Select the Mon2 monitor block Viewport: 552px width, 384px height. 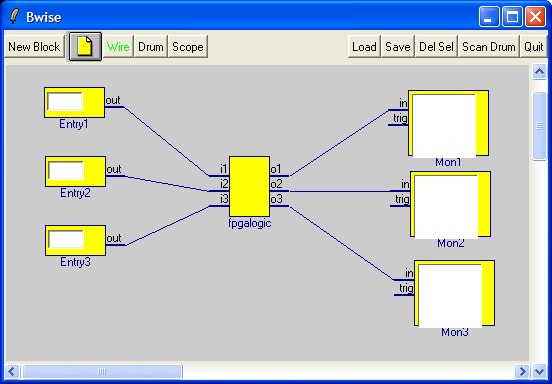450,204
